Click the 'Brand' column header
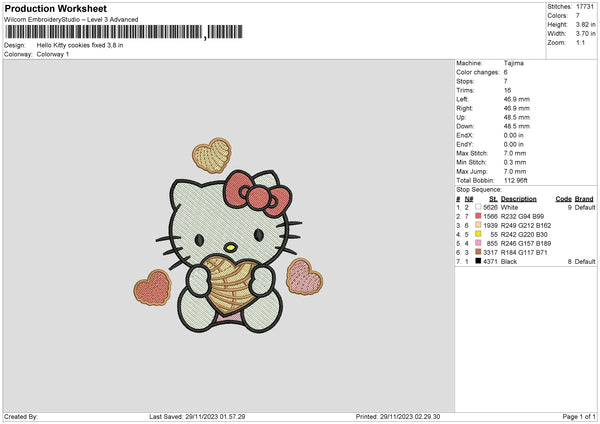600x424 pixels. click(x=584, y=199)
